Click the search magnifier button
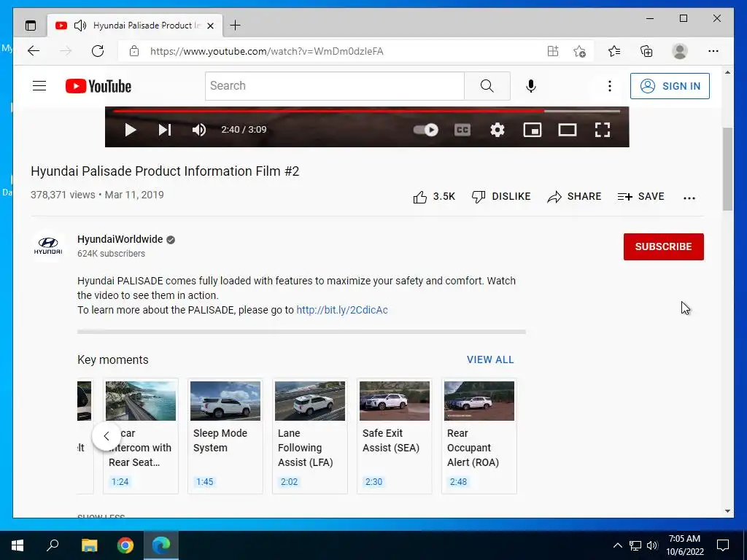747x560 pixels. (487, 86)
